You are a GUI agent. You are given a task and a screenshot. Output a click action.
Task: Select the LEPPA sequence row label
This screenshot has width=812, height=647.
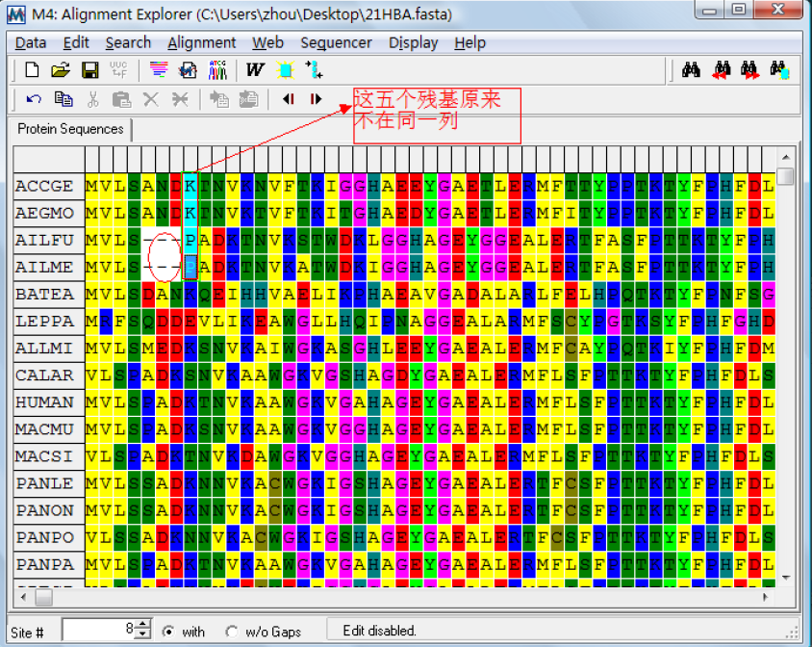point(49,321)
